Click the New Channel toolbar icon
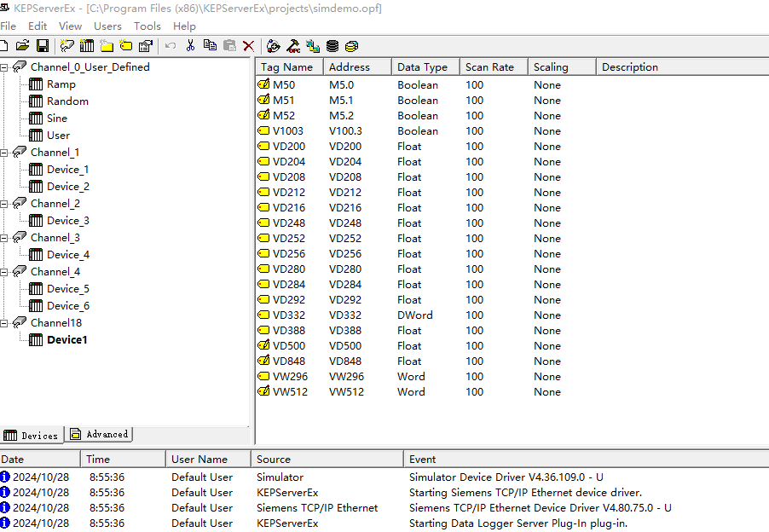 coord(66,46)
